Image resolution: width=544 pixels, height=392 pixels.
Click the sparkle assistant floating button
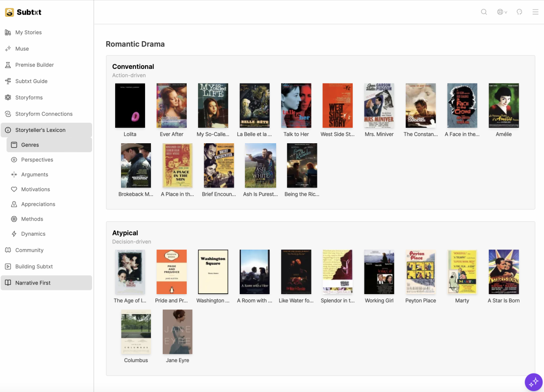(534, 382)
